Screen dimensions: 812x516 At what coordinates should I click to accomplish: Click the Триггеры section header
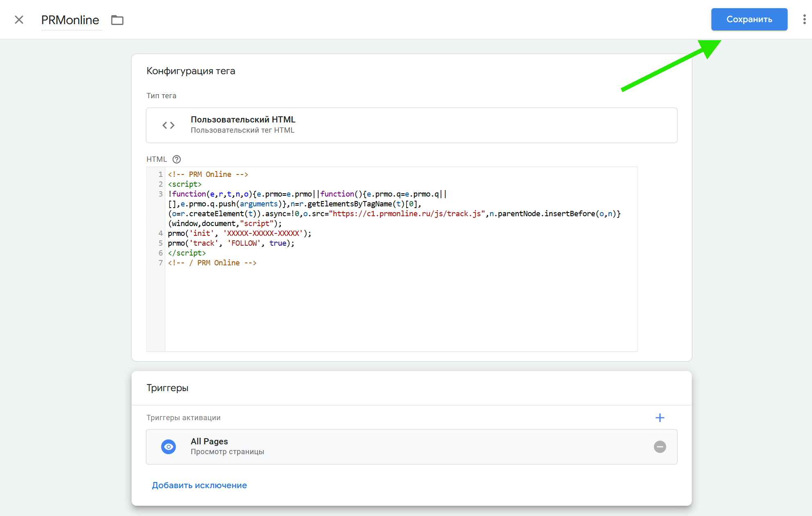tap(167, 388)
